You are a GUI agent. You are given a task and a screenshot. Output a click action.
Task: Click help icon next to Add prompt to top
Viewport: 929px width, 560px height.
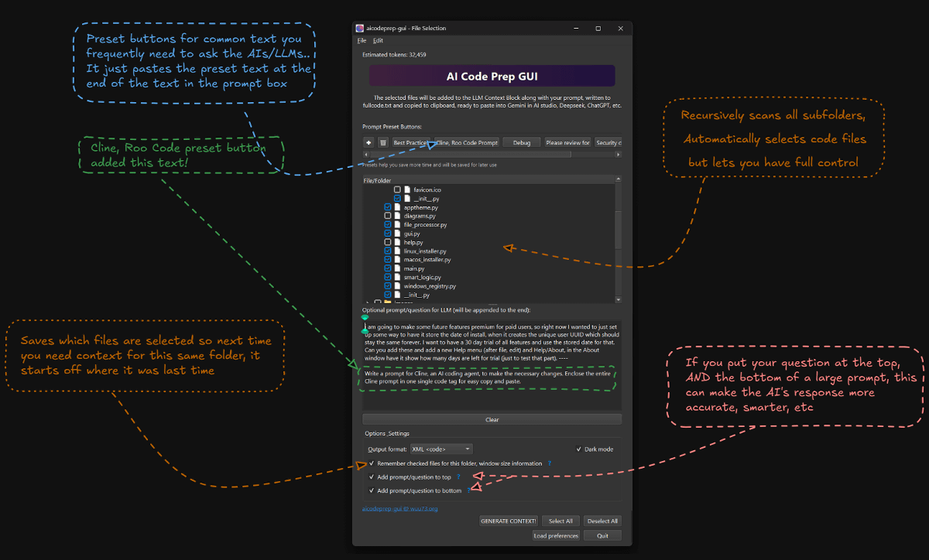click(x=458, y=477)
